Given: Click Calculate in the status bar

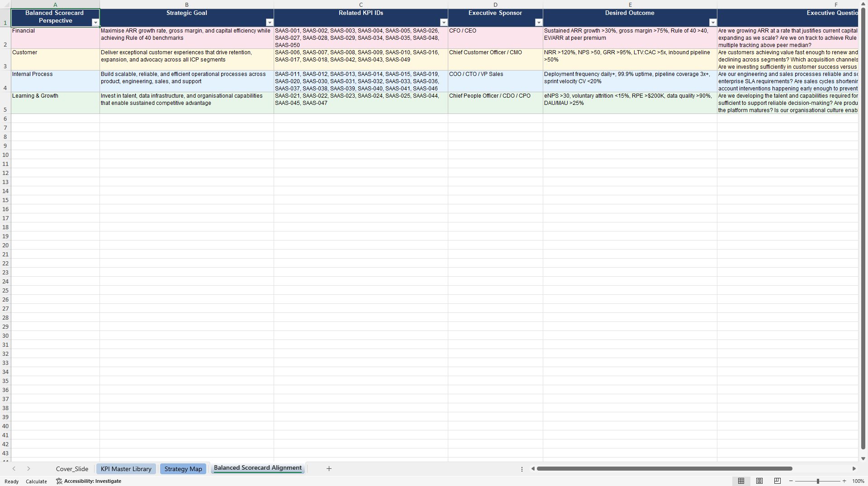Looking at the screenshot, I should point(36,481).
